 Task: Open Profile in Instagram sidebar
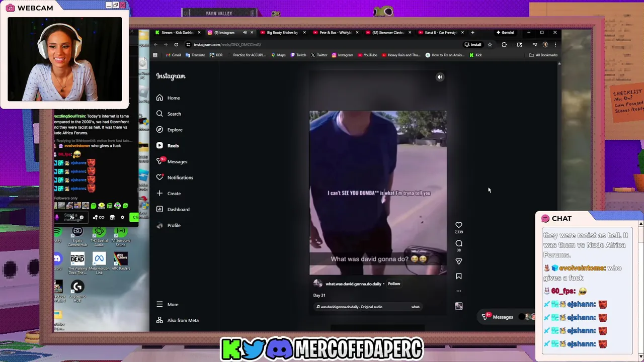coord(169,225)
